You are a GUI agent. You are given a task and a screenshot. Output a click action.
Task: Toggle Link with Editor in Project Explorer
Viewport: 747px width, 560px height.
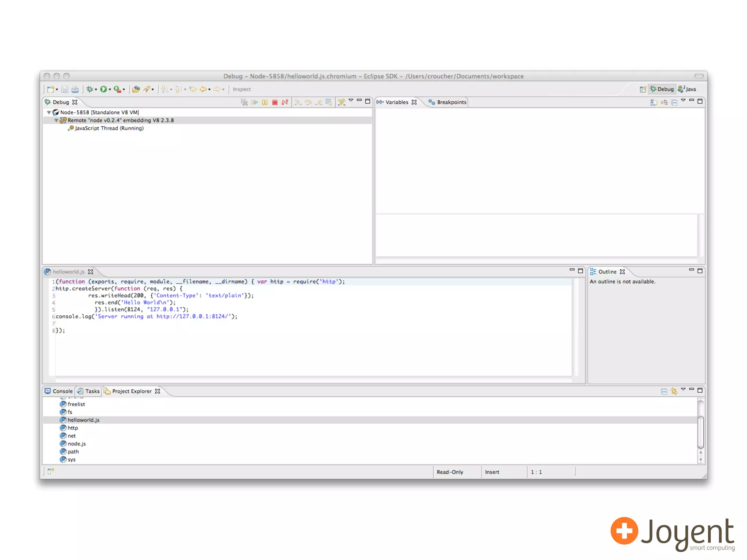(x=674, y=391)
